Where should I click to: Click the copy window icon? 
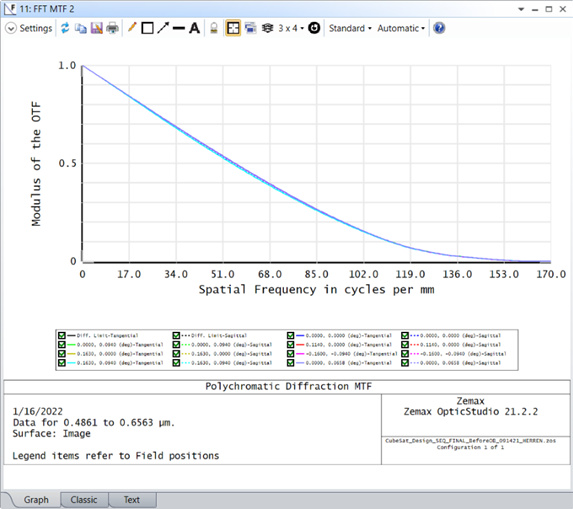coord(80,28)
